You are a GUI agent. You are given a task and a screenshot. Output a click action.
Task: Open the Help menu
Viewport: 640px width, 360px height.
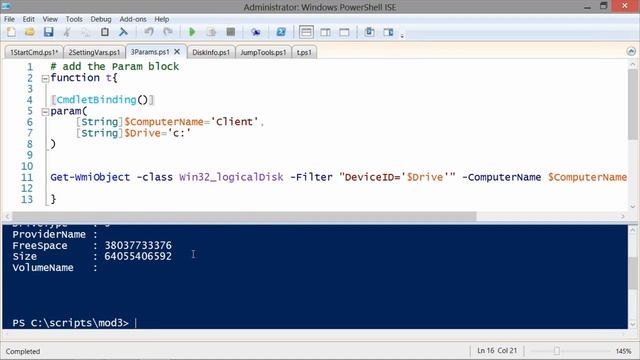(x=162, y=19)
